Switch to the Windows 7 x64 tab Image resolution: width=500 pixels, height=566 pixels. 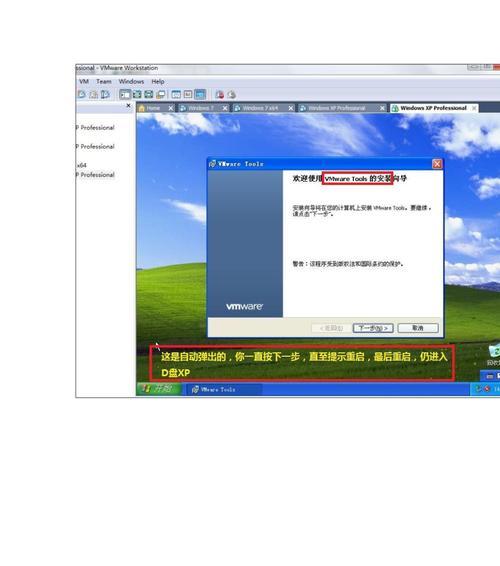(263, 108)
